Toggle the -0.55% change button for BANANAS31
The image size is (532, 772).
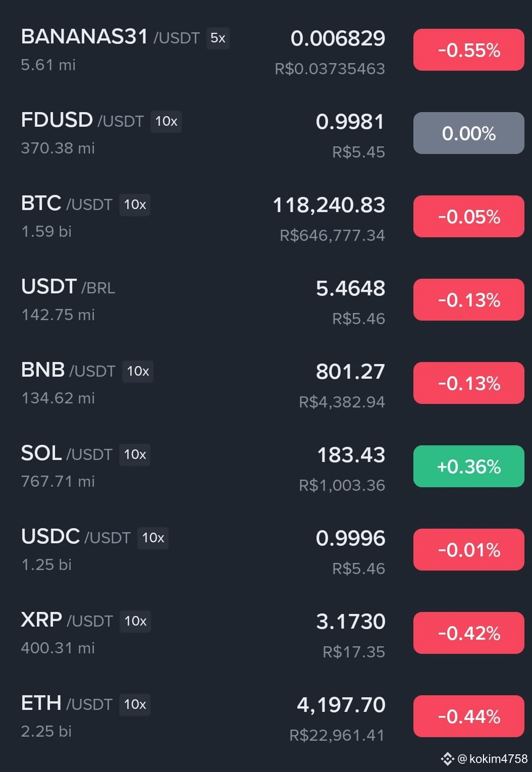point(469,50)
